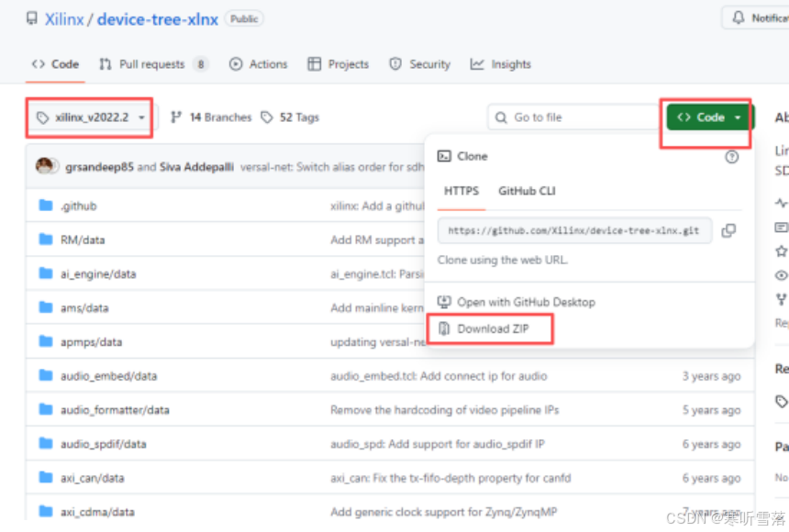Open 'versal-net: Switch alias order' commit message
Image resolution: width=789 pixels, height=532 pixels.
[333, 167]
